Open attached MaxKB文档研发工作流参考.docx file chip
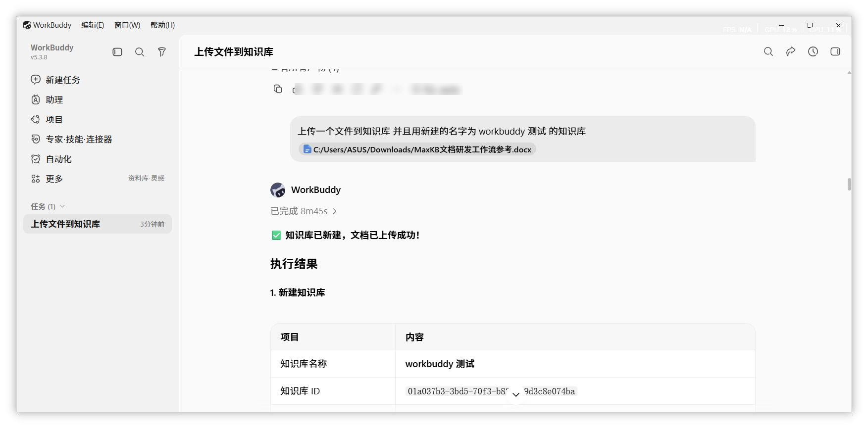868x428 pixels. point(417,149)
